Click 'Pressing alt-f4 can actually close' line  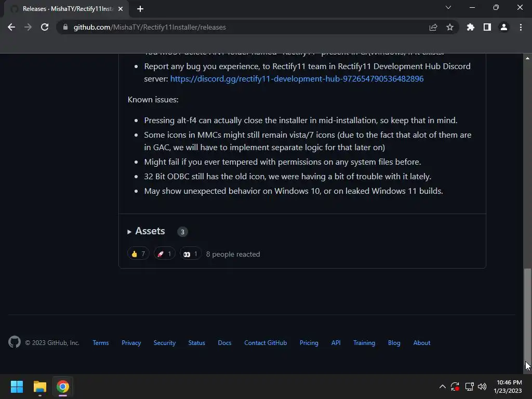(301, 121)
